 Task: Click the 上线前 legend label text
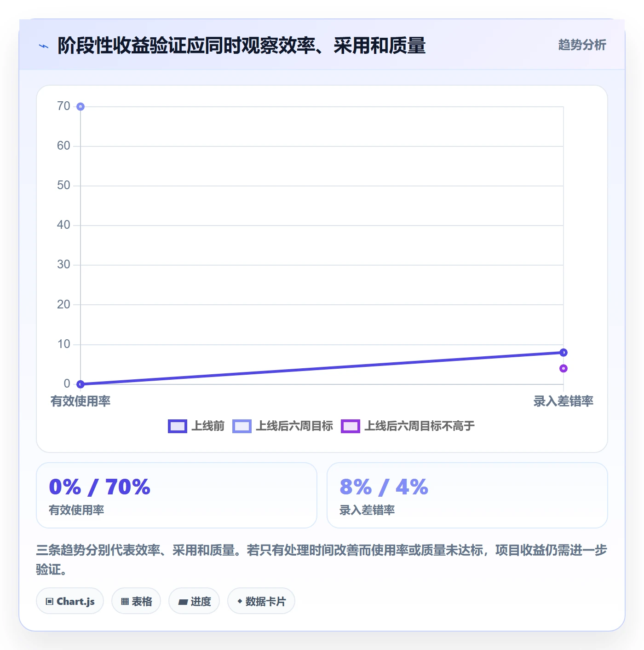coord(208,426)
